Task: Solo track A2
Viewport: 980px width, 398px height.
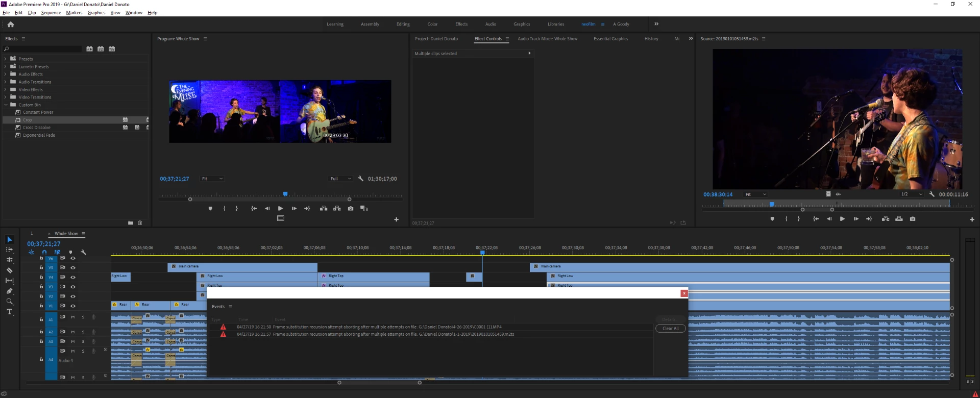Action: pyautogui.click(x=83, y=332)
